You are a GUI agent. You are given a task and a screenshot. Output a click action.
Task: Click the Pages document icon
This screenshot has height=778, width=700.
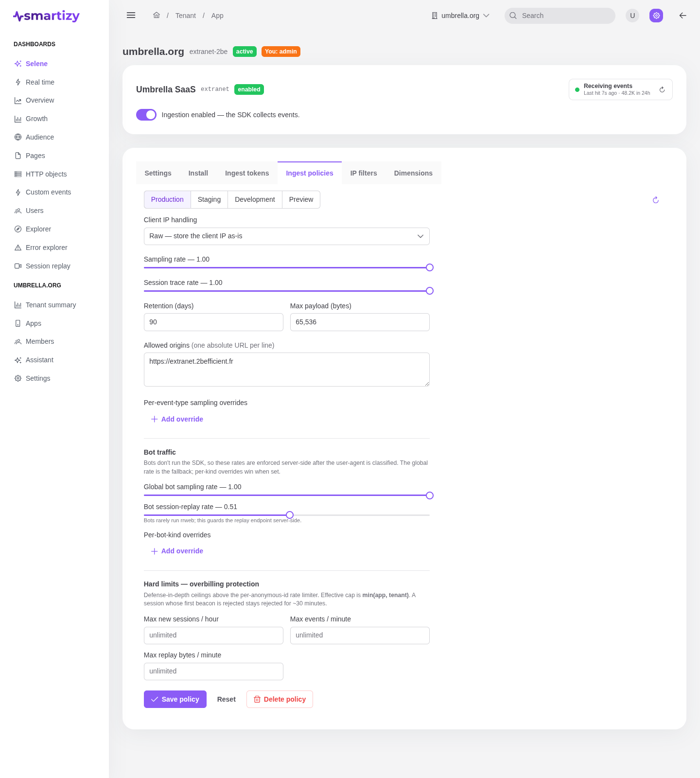[18, 156]
